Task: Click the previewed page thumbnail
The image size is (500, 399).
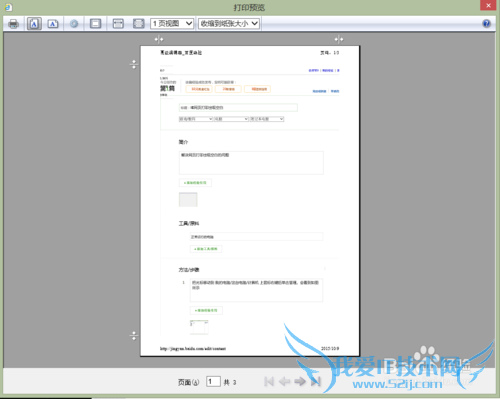Action: 250,201
